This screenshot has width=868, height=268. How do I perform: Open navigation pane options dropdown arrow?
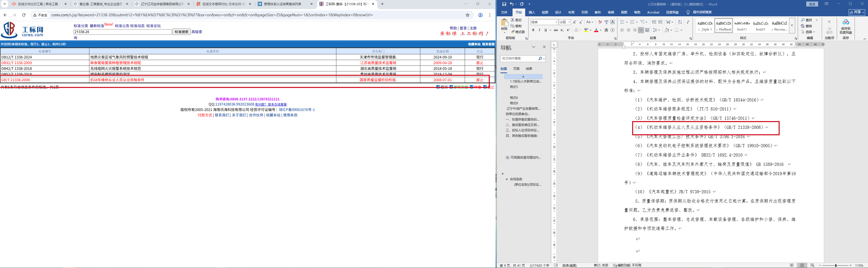(533, 47)
